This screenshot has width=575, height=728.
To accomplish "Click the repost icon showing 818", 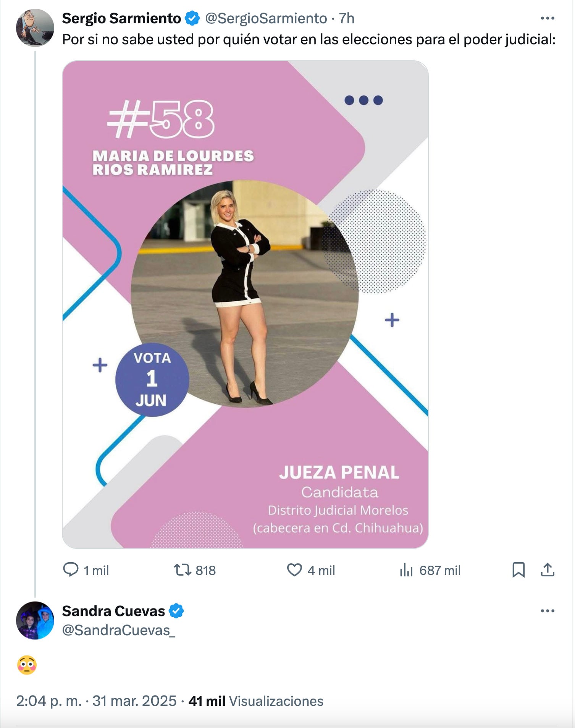I will point(182,570).
